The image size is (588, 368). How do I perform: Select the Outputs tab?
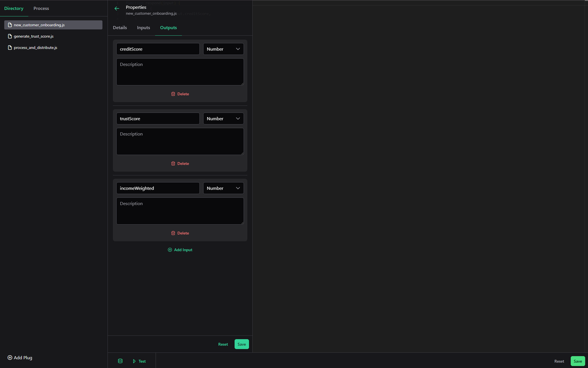coord(169,28)
